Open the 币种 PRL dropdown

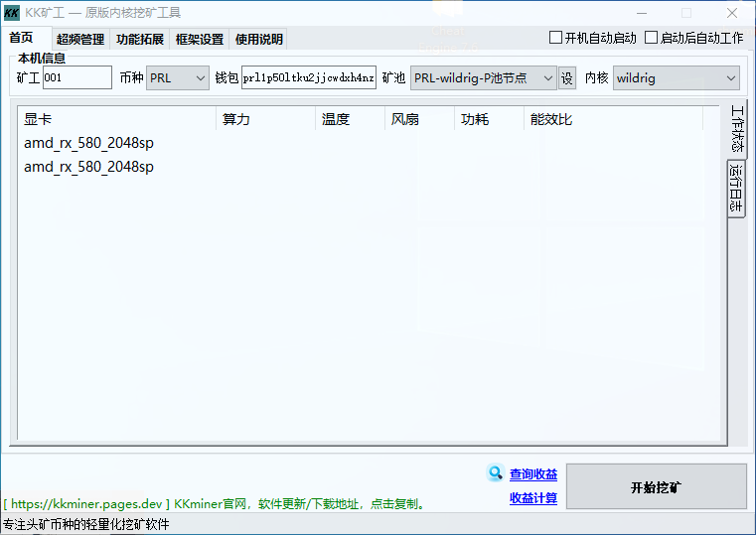[178, 78]
